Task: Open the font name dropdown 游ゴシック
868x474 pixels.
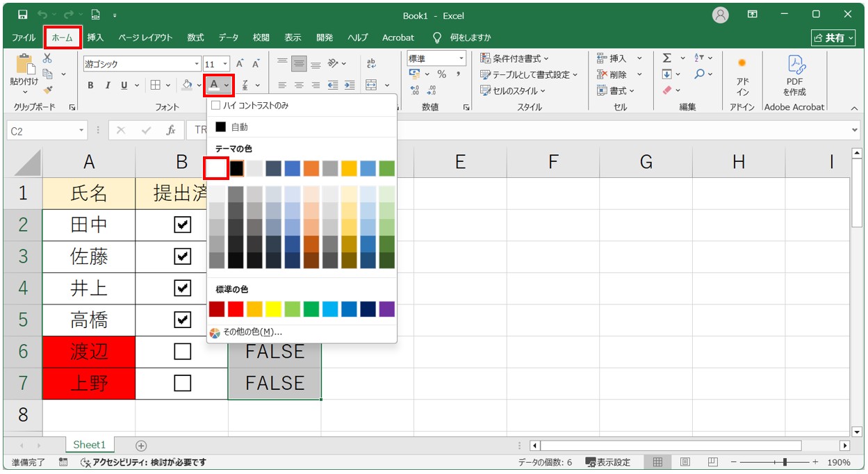Action: [x=197, y=64]
